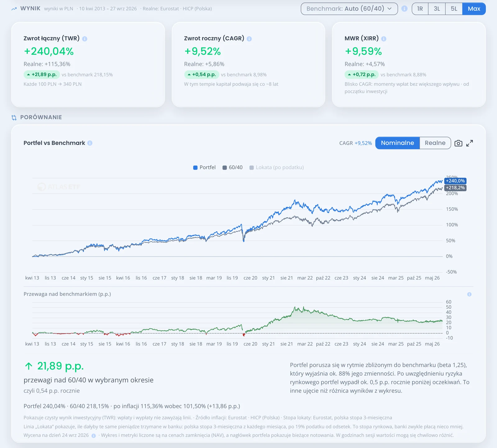
Task: Click Każde 100 PLN → 340 PLN text
Action: pyautogui.click(x=52, y=84)
